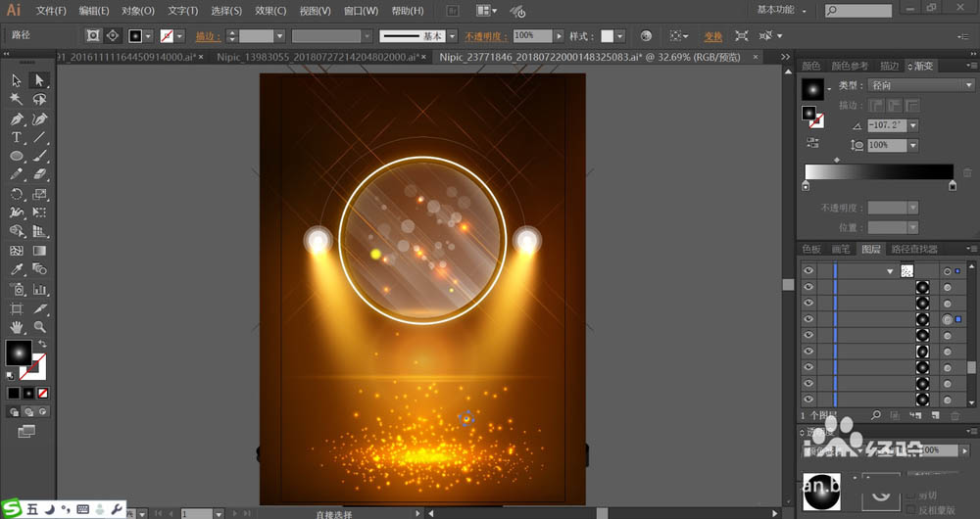Select the Shape Builder tool

pyautogui.click(x=17, y=232)
